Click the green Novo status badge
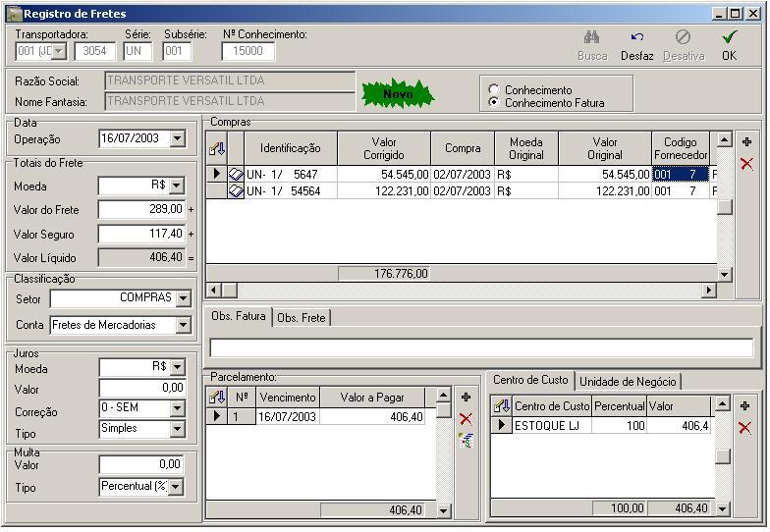Screen dimensions: 770x532 pyautogui.click(x=398, y=94)
